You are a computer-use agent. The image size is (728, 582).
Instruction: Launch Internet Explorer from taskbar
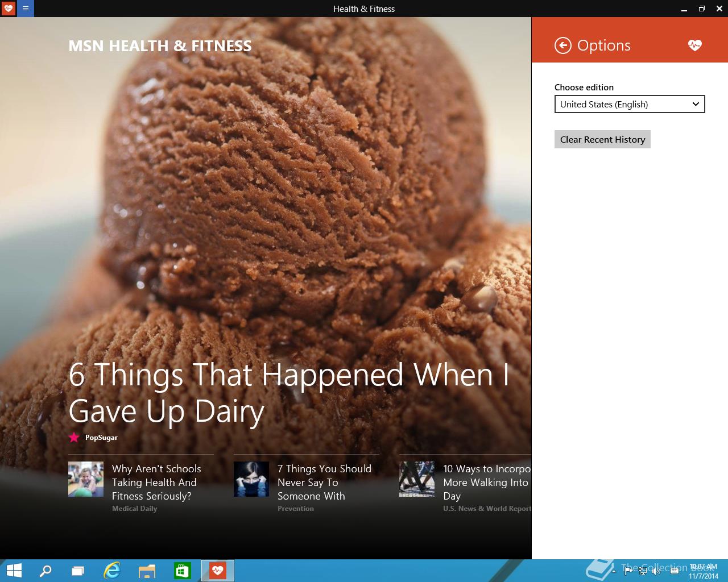click(112, 571)
